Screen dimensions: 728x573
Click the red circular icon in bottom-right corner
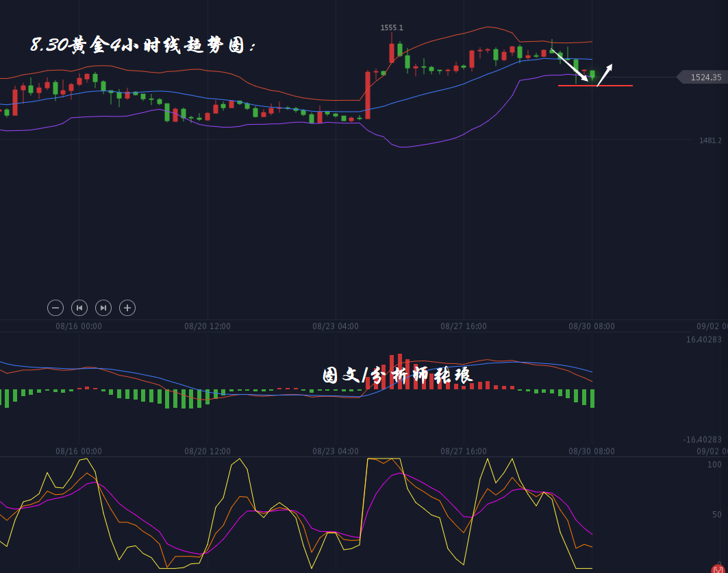tap(718, 568)
